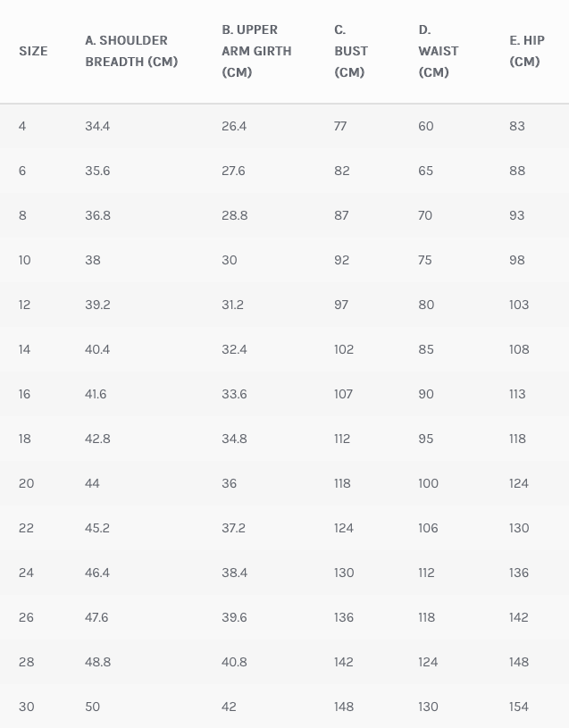
Task: Select hip value 113 in size 16 row
Action: pyautogui.click(x=517, y=394)
